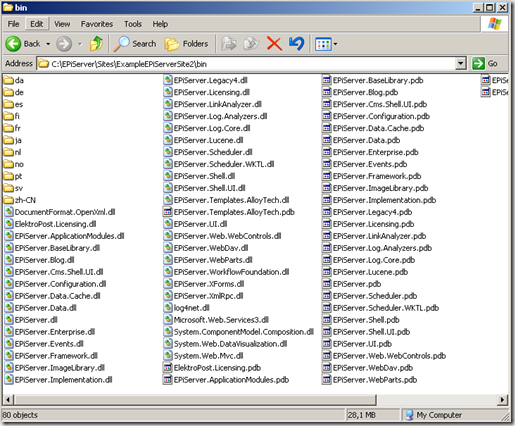Select EPiServer.XForms.dll file name
This screenshot has width=515, height=426.
[x=209, y=284]
